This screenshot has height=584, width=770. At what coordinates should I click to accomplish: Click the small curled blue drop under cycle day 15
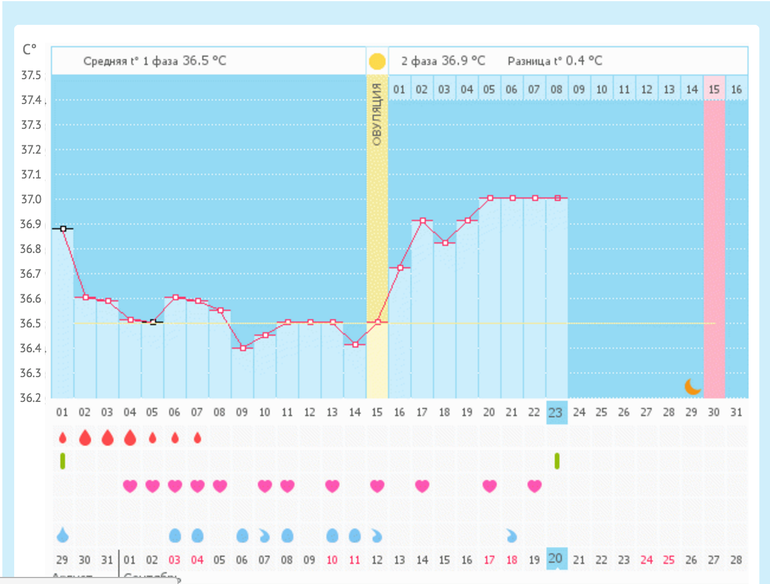(377, 535)
